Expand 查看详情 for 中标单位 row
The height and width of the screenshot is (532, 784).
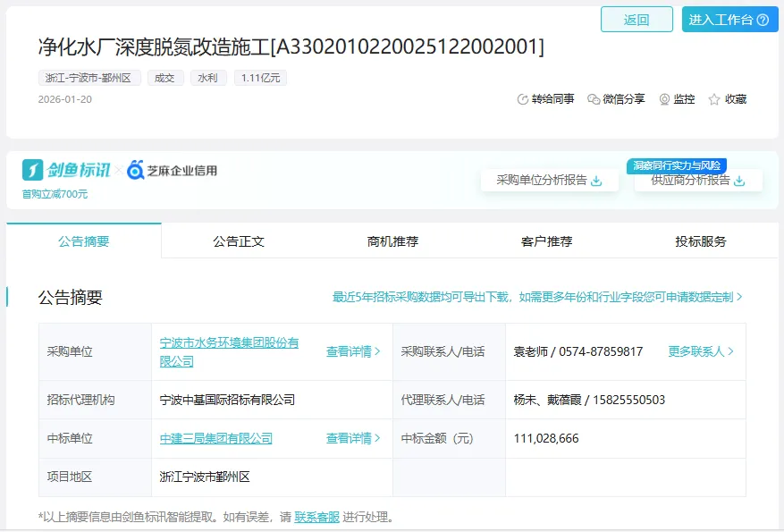tap(353, 438)
